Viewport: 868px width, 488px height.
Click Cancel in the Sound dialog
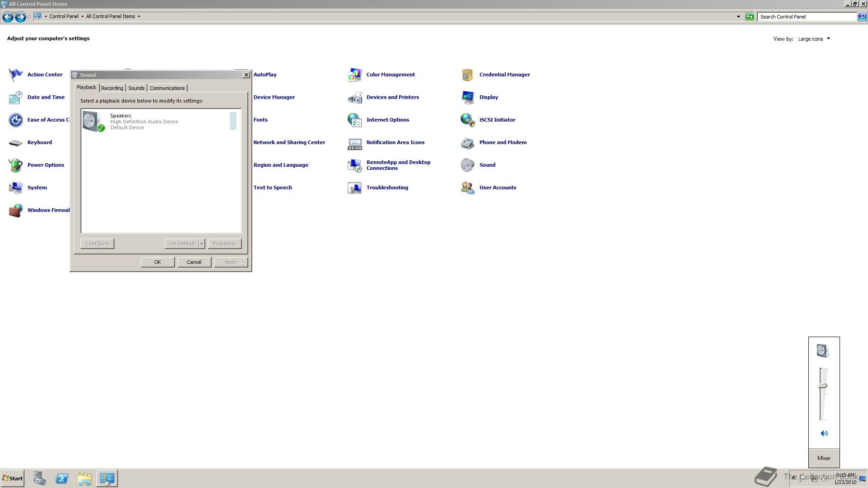[x=194, y=262]
